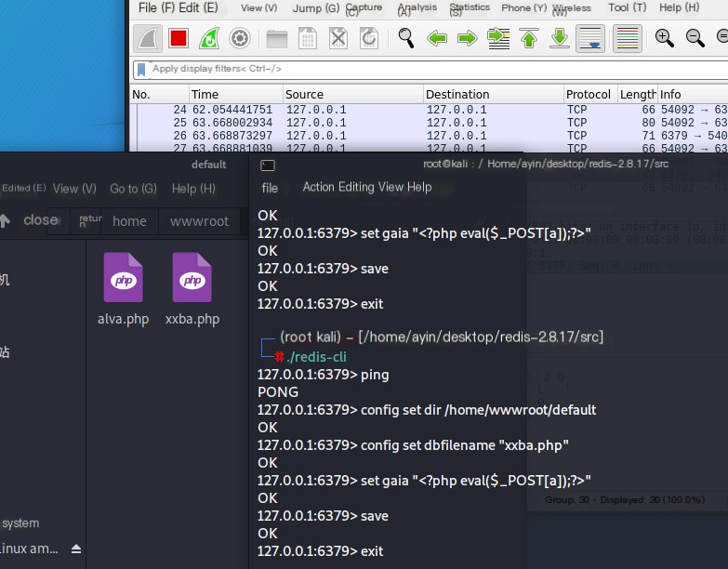Open Wireshark Phone (Y) menu
Screen dimensions: 728x569
point(524,7)
